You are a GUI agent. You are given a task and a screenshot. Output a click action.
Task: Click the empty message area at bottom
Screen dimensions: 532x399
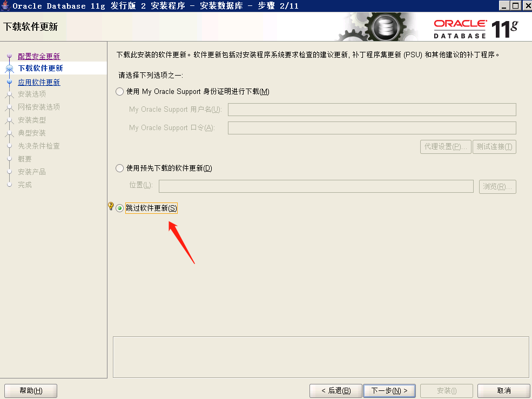[x=321, y=357]
